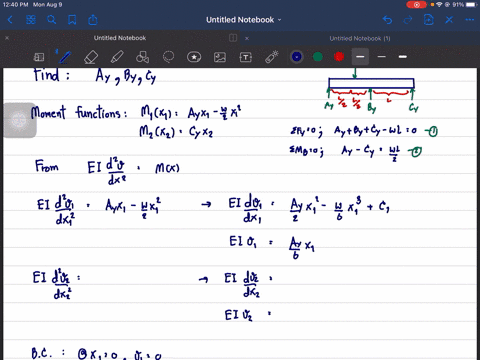Undo the last stroke
Viewport: 480px width, 360px height.
tap(387, 20)
